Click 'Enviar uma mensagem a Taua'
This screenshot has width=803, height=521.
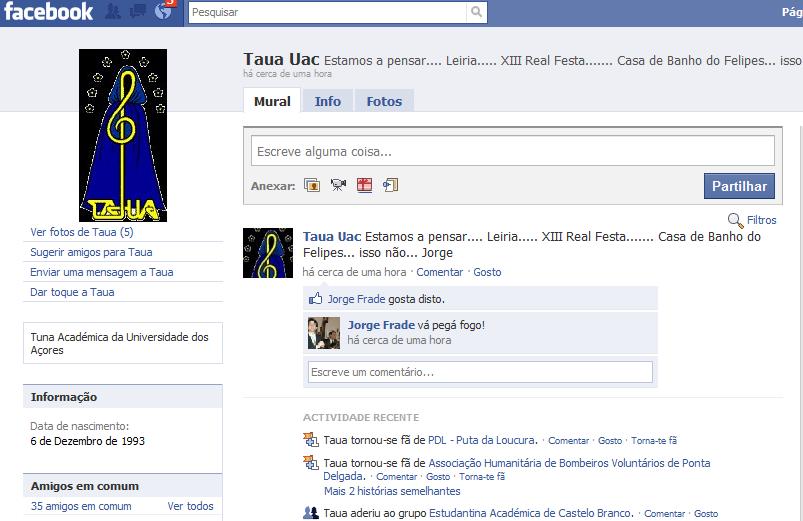(x=101, y=272)
